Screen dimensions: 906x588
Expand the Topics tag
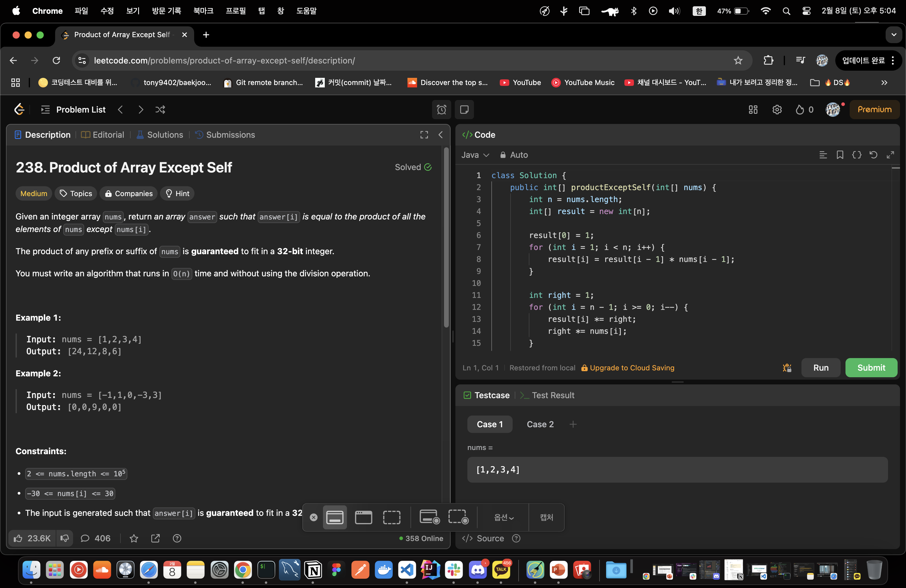pos(76,193)
